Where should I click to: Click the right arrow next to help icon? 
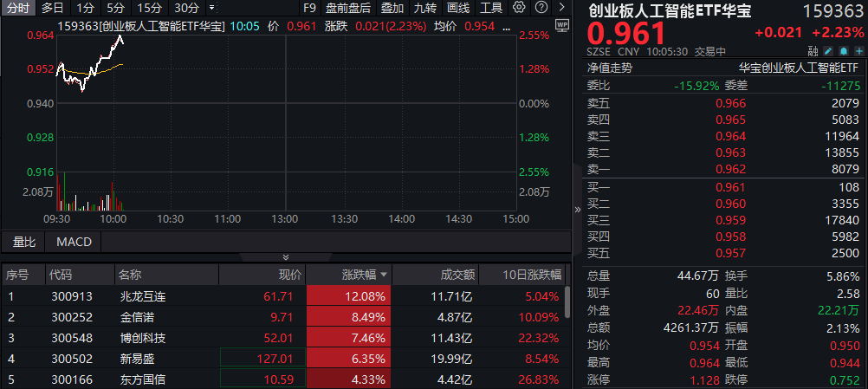coord(562,8)
